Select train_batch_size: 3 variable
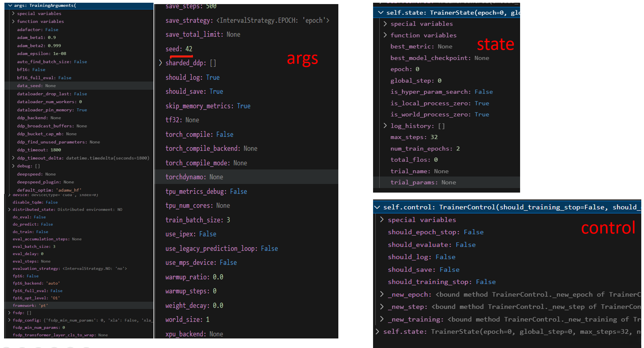644x348 pixels. click(197, 220)
